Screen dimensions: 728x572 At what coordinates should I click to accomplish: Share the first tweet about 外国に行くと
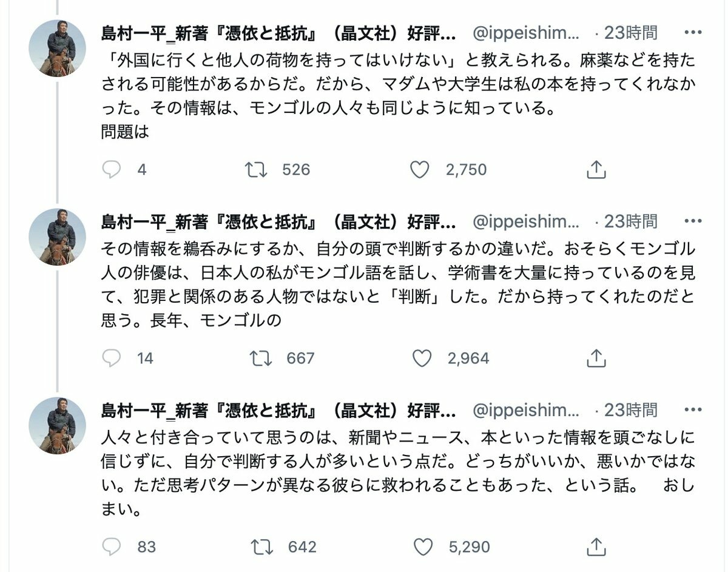click(x=596, y=170)
